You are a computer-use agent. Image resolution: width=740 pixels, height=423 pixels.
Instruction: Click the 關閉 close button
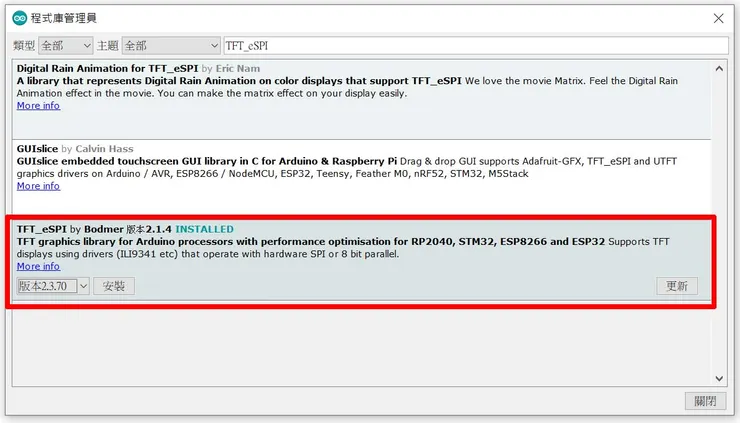click(x=705, y=401)
